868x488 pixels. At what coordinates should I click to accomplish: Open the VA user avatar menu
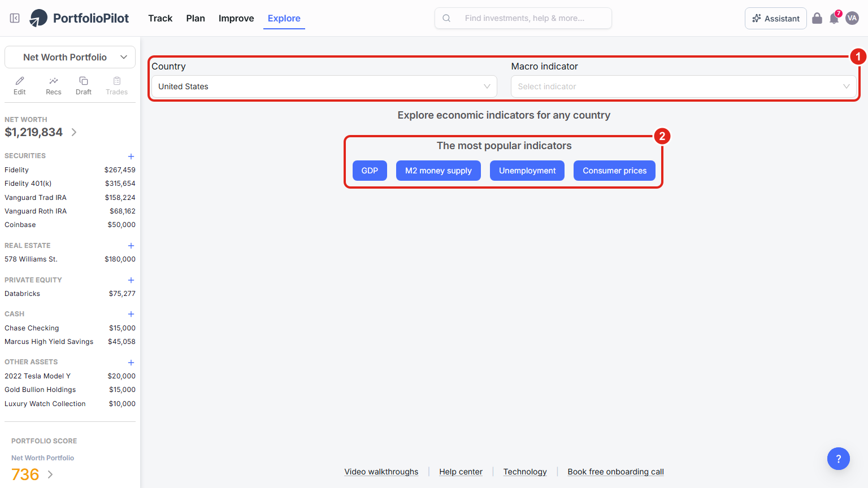click(852, 18)
